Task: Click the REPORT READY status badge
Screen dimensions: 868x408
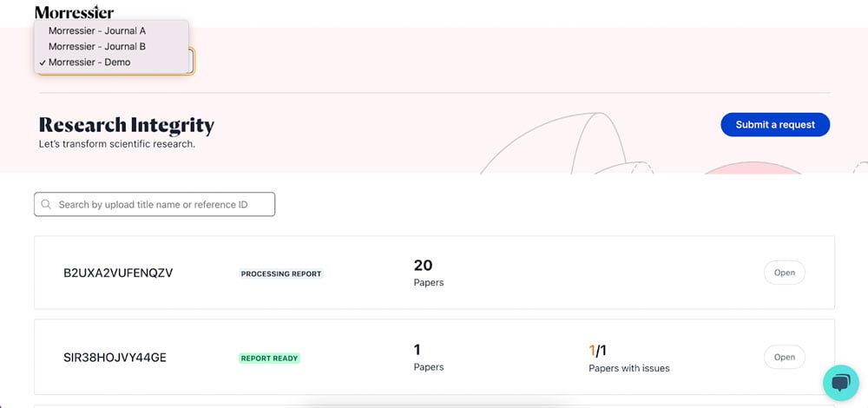Action: (270, 359)
